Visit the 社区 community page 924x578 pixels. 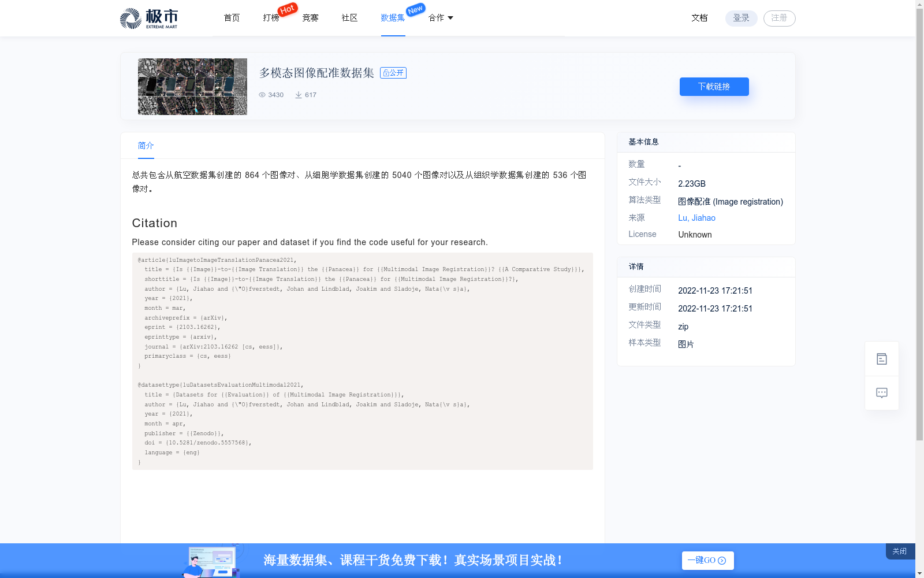[x=349, y=18]
